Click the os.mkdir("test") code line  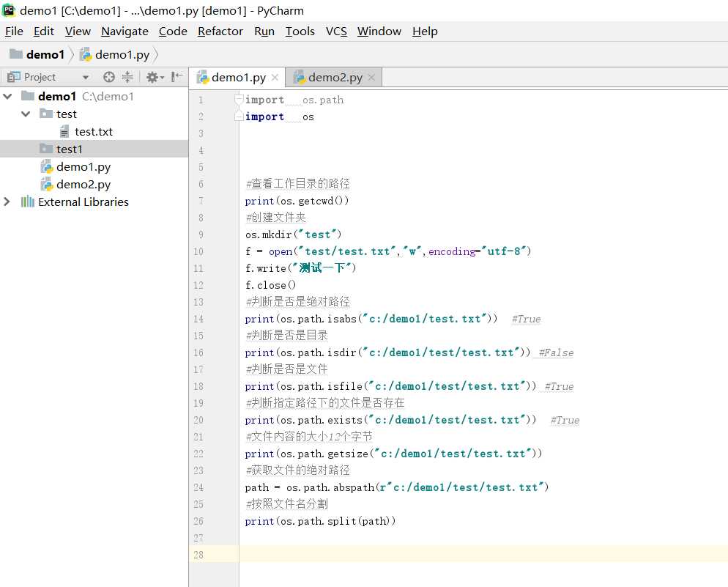click(294, 235)
